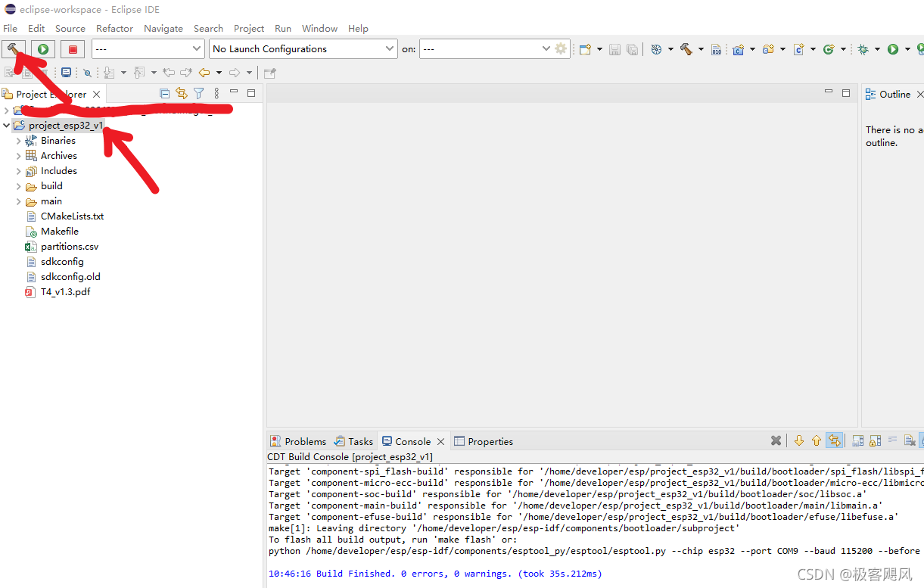Viewport: 924px width, 588px height.
Task: Click the yellow Back navigation arrow
Action: click(x=204, y=73)
